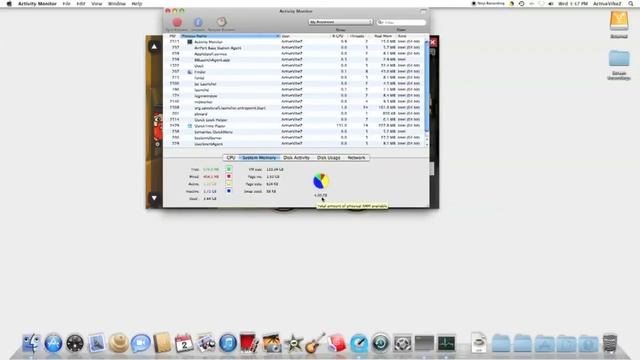Select the Finder process row

294,72
